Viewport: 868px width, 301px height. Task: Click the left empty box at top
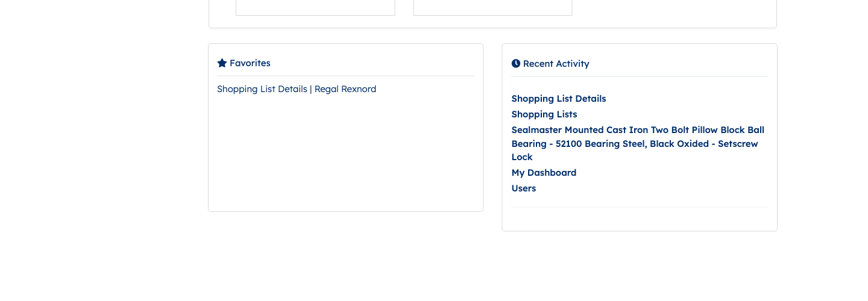pyautogui.click(x=315, y=7)
